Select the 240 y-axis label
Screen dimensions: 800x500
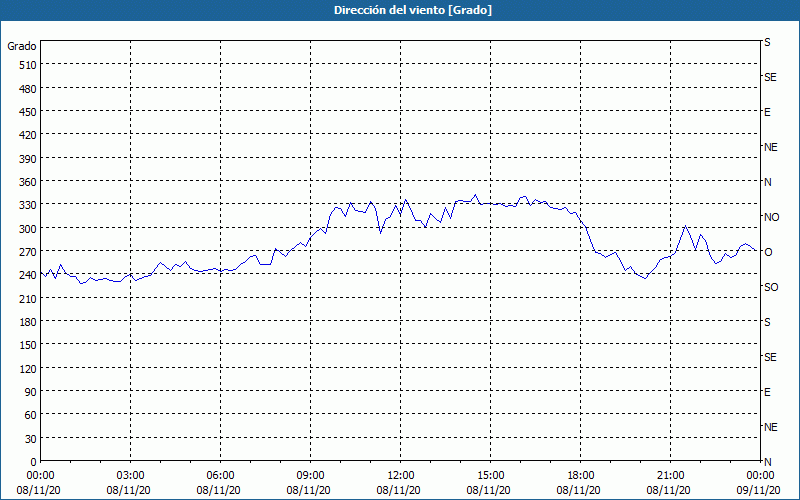(x=28, y=275)
